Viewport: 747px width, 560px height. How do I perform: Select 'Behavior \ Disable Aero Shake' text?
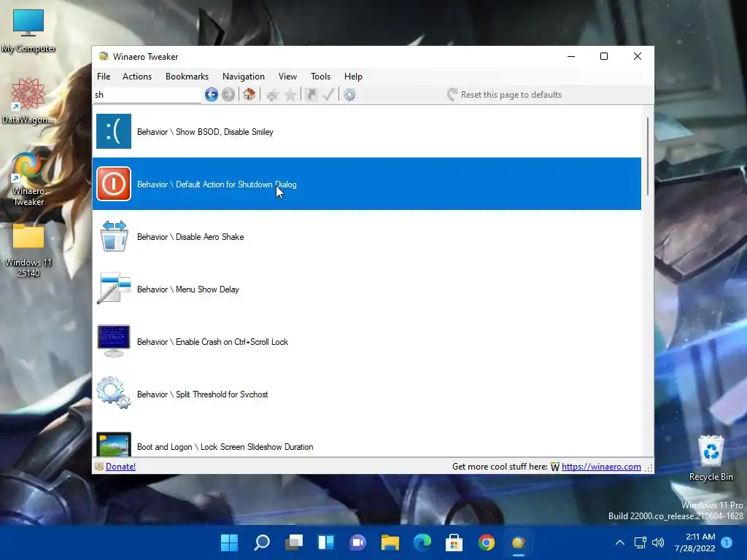tap(190, 237)
